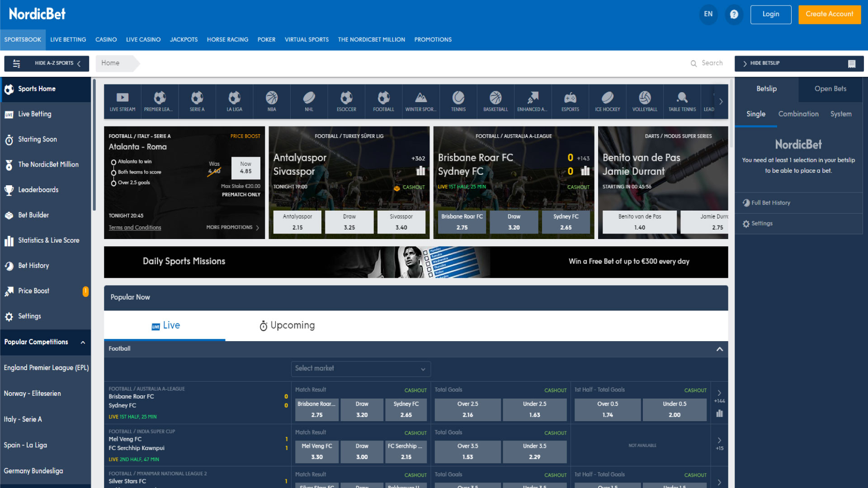Pick Sydney FC at 2.65 in live row
This screenshot has width=868, height=488.
(x=406, y=410)
